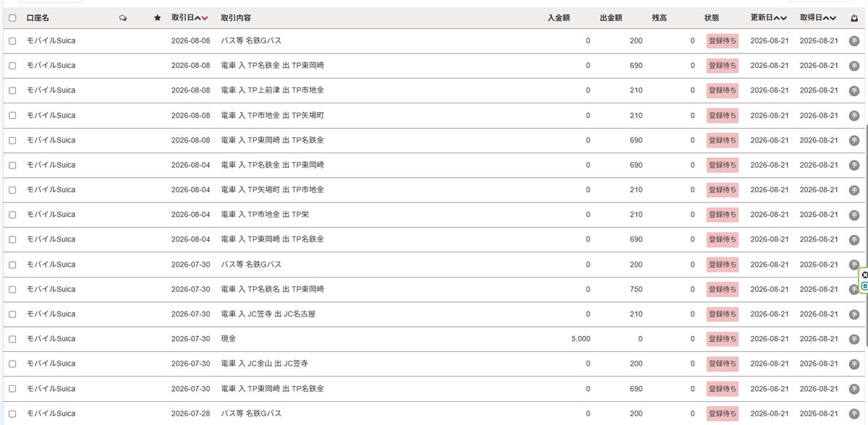868x425 pixels.
Task: Click the 手 icon for TP上前津 row
Action: click(854, 90)
